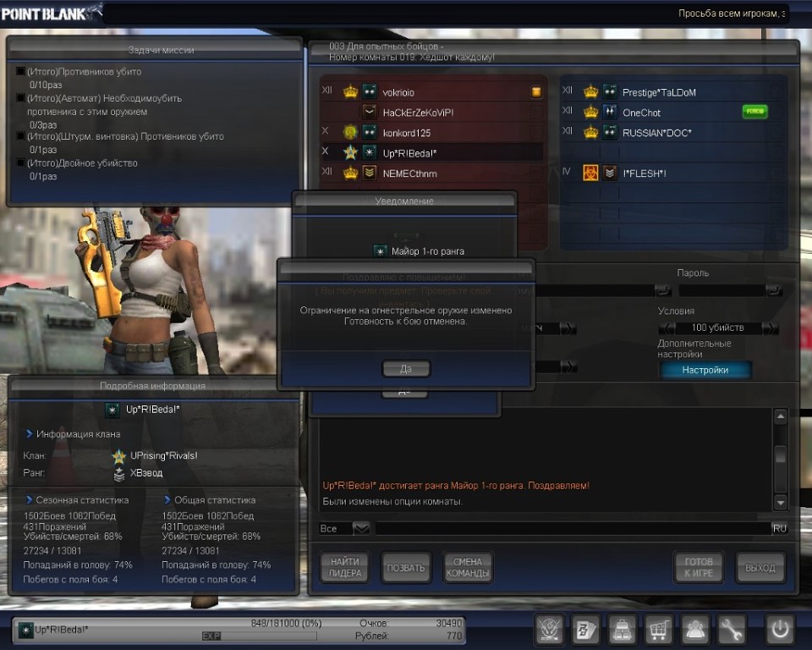Screen dimensions: 812x650
Task: Click the gold seal clan icon beside konkord125
Action: pos(350,132)
